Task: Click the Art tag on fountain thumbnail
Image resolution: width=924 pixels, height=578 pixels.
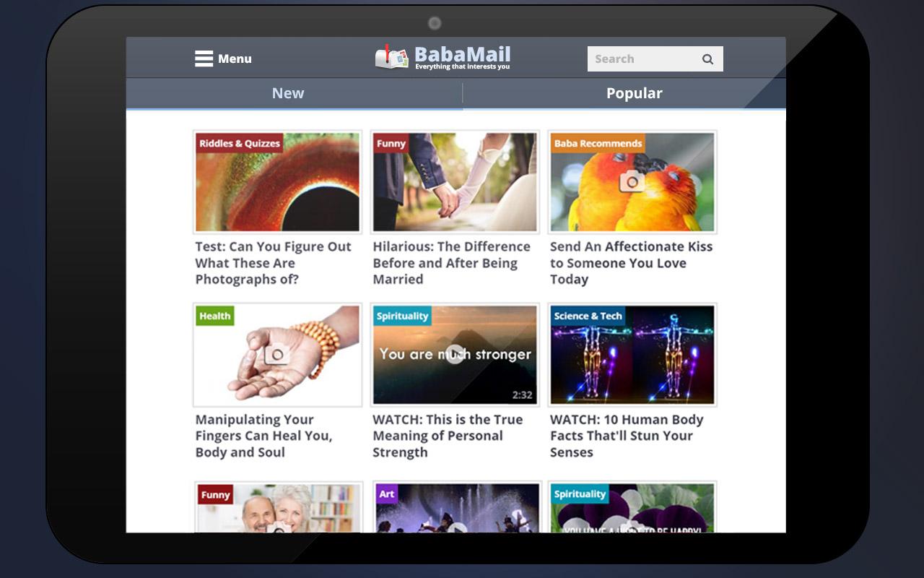Action: [x=386, y=494]
